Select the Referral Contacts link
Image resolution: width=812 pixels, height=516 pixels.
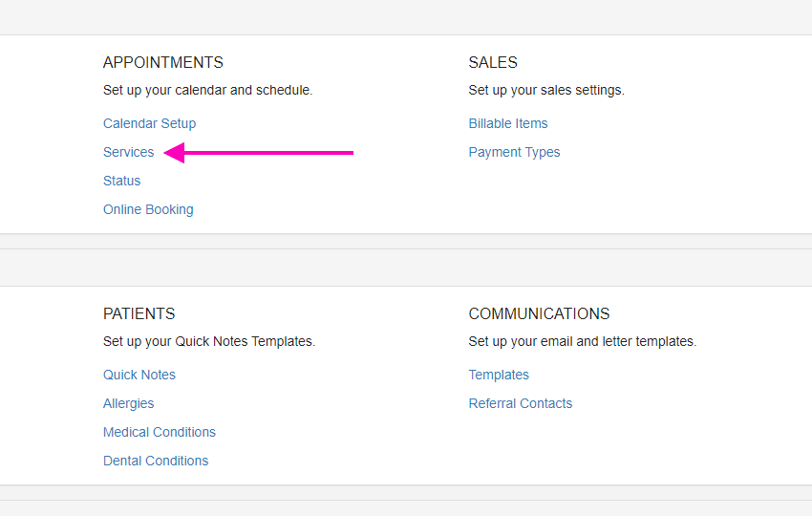pos(521,403)
